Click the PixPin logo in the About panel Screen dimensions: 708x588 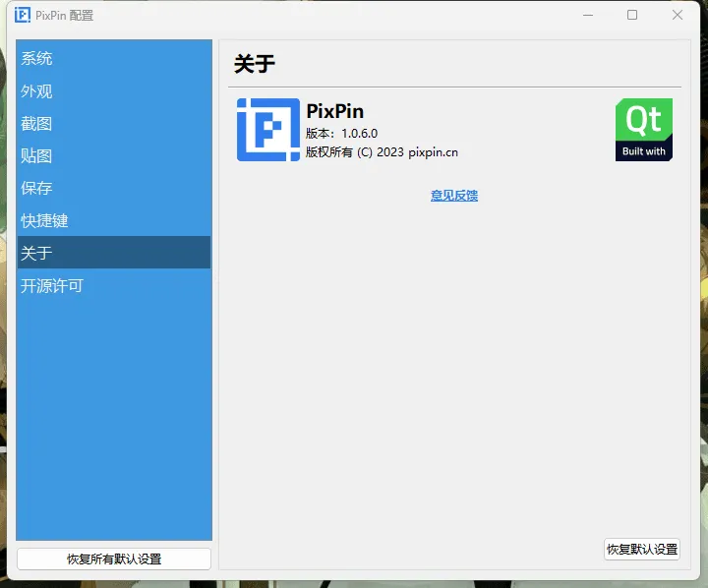267,130
